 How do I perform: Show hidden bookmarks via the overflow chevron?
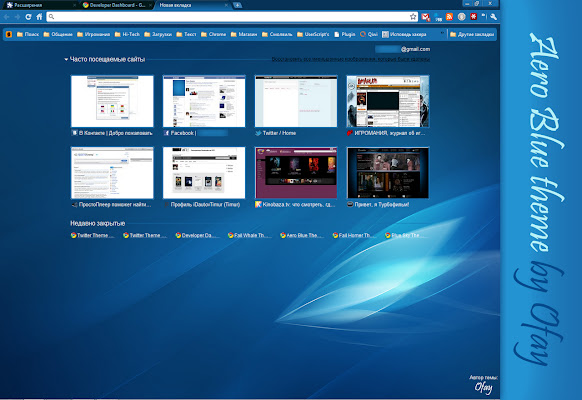(x=442, y=34)
